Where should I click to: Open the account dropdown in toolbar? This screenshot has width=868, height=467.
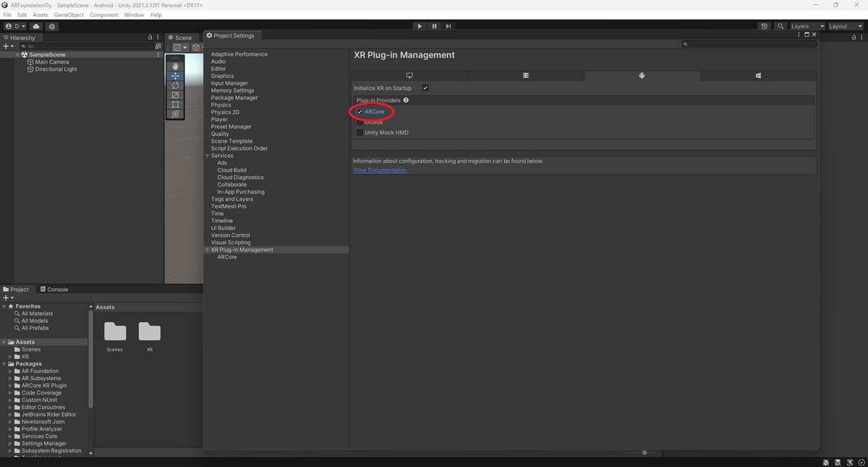point(15,26)
